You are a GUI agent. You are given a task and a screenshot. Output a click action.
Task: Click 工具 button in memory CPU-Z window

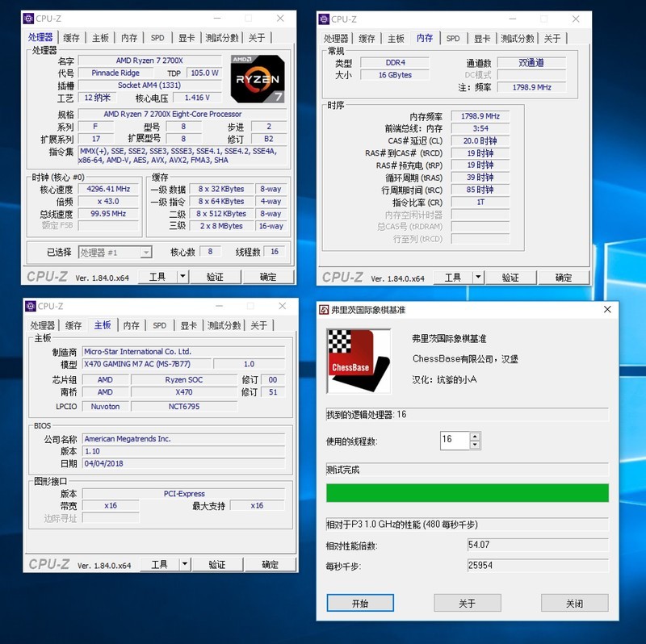(453, 278)
